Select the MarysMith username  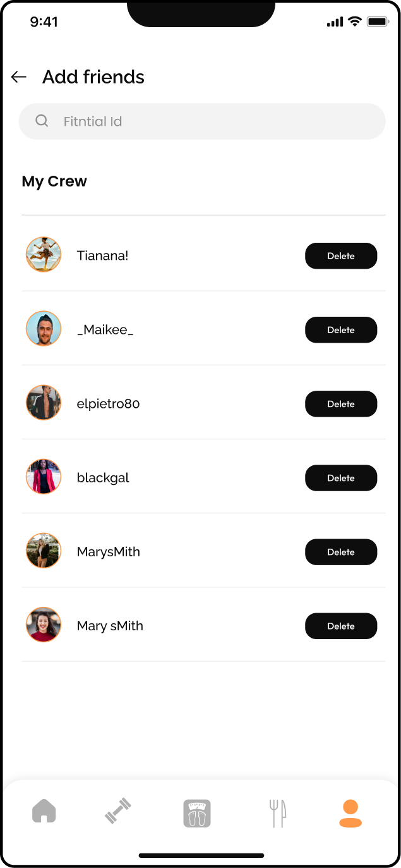click(109, 552)
